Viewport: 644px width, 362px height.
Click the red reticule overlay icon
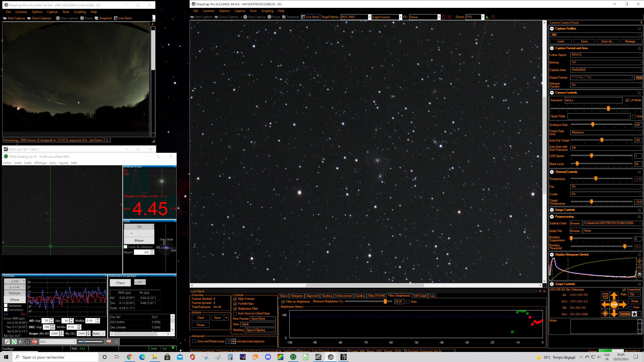click(449, 17)
